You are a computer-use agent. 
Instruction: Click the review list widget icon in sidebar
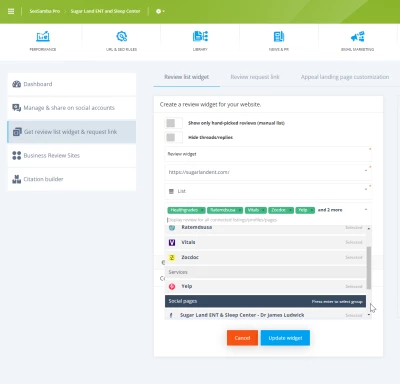[x=17, y=132]
